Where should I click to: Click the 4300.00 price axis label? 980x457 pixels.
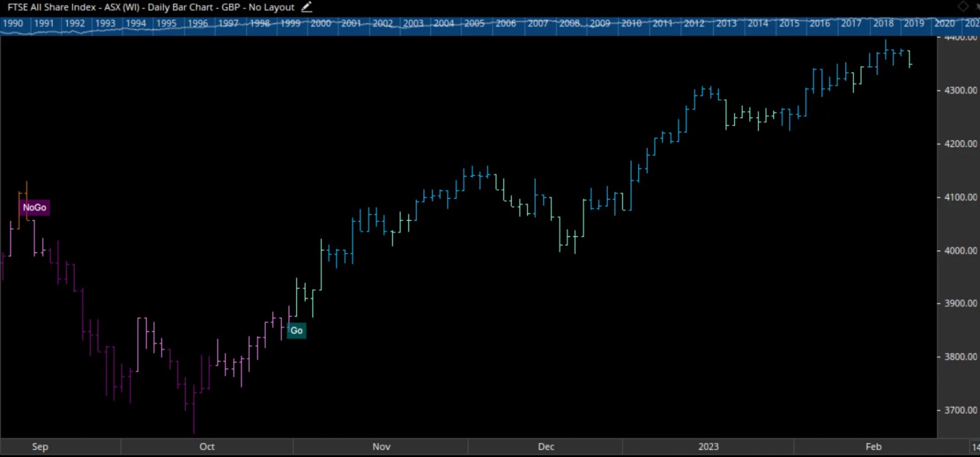click(x=960, y=90)
